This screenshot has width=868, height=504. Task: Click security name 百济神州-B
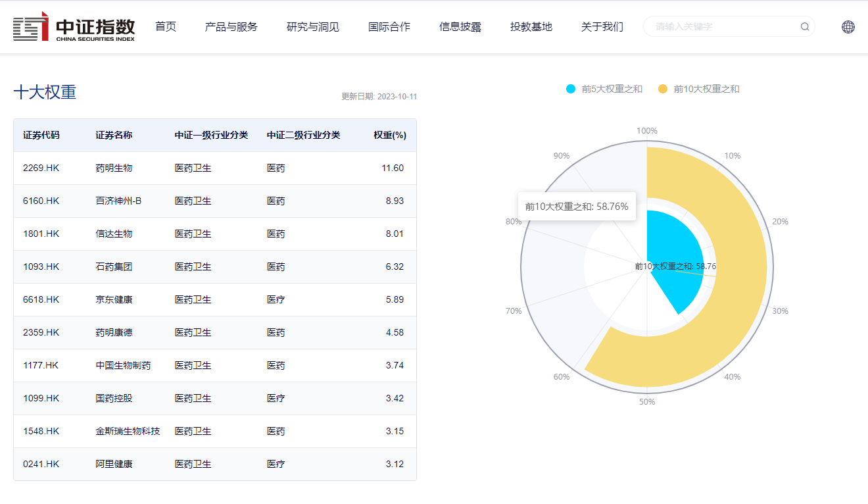tap(118, 201)
